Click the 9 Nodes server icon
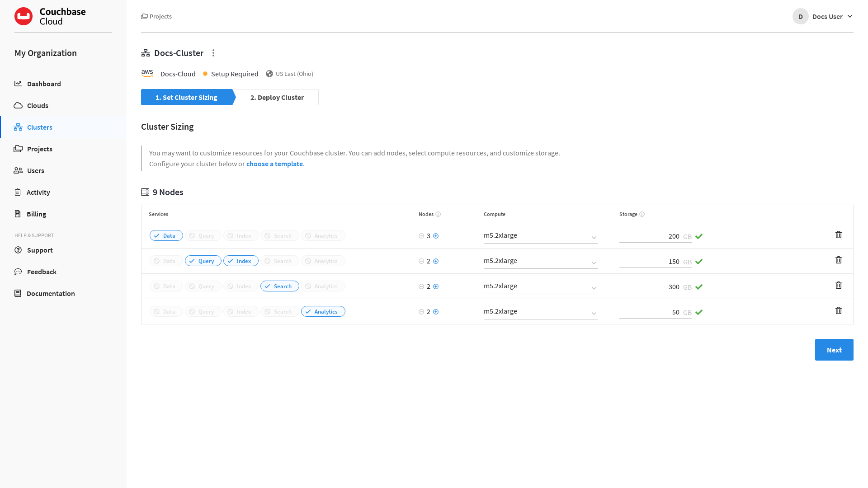Screen dimensions: 868x488 pyautogui.click(x=145, y=192)
